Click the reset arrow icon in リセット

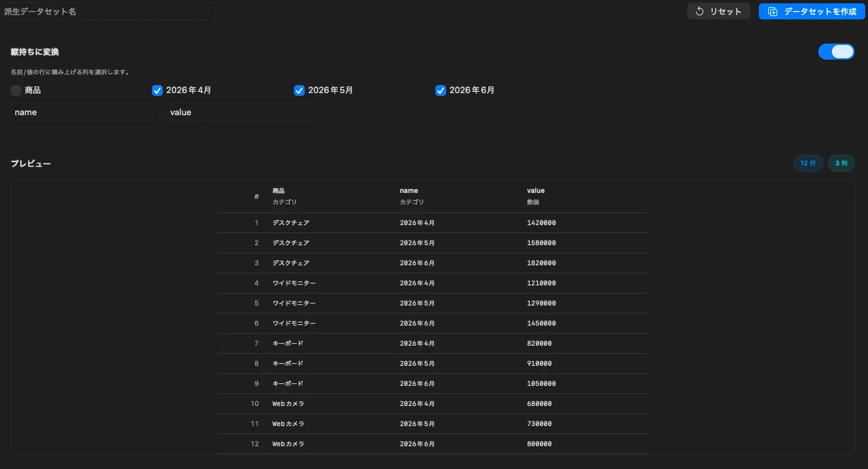click(x=700, y=11)
